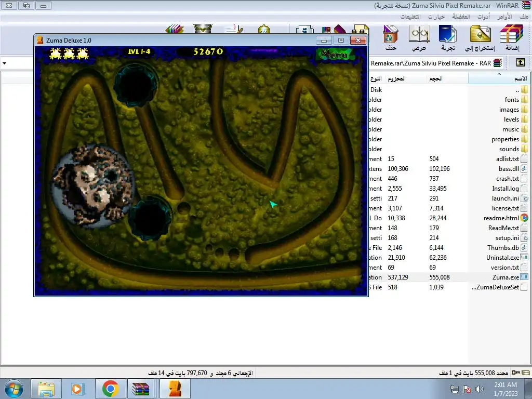This screenshot has width=532, height=399.
Task: Click the Test (تجربة) toolbar icon
Action: point(447,37)
